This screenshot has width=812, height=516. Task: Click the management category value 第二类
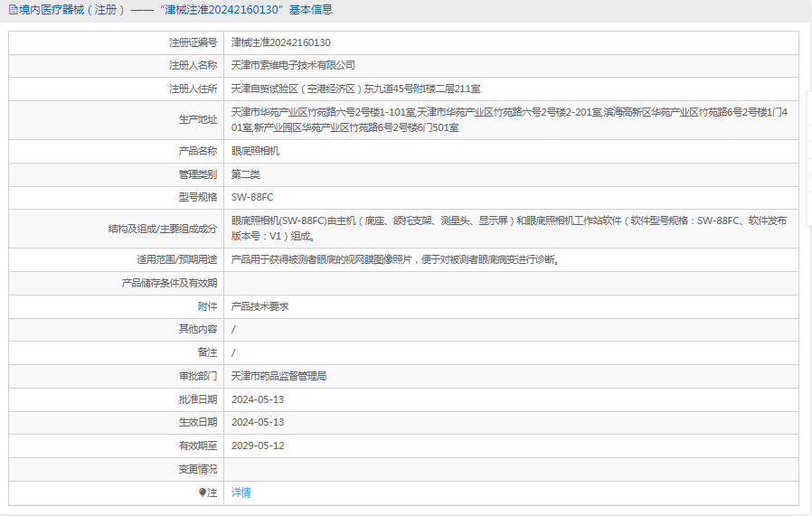[x=245, y=174]
